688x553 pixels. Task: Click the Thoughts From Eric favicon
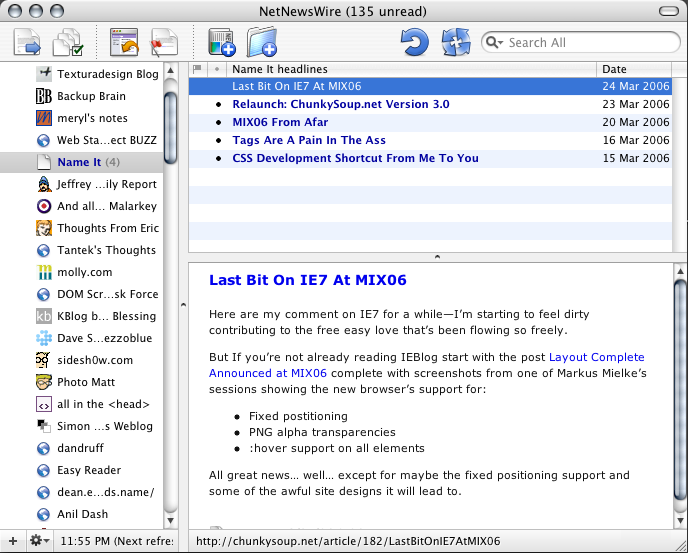pyautogui.click(x=43, y=228)
